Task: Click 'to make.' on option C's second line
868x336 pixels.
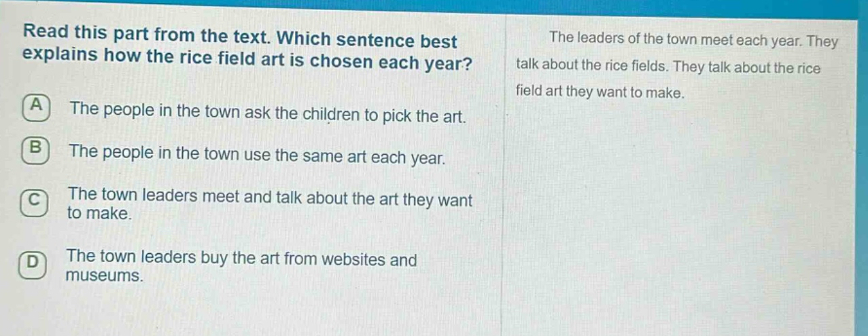Action: tap(99, 214)
